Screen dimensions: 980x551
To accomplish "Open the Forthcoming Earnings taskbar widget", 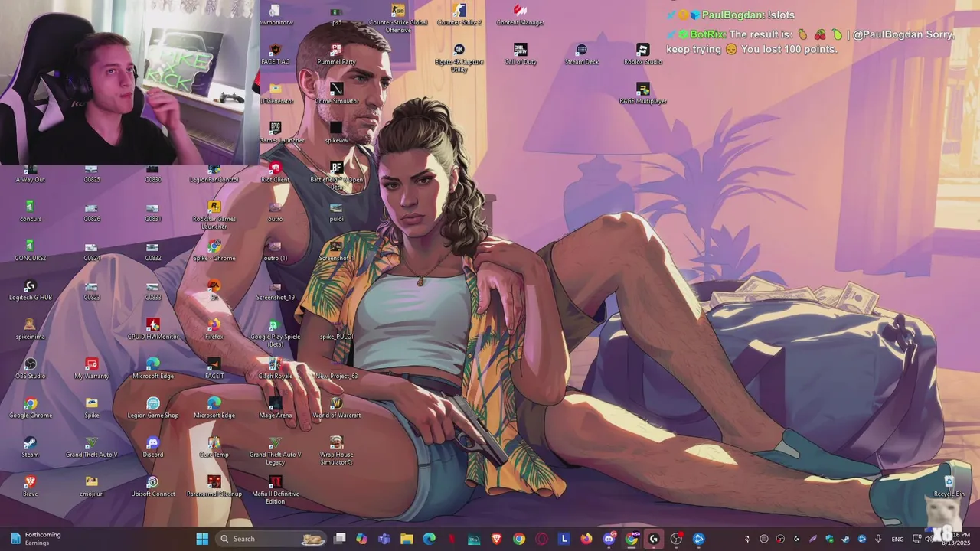I will click(37, 539).
